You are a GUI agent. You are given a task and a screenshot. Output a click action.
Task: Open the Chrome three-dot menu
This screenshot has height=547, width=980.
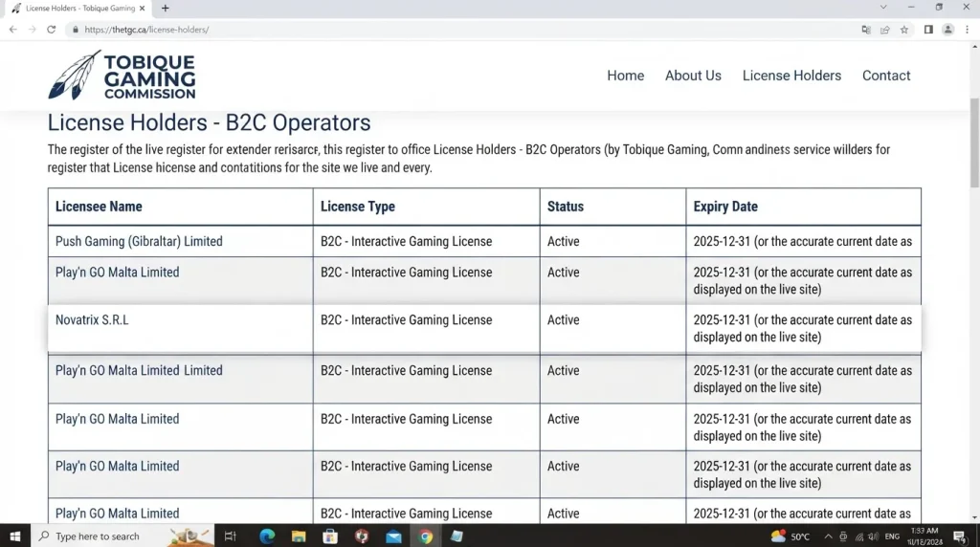[x=967, y=30]
